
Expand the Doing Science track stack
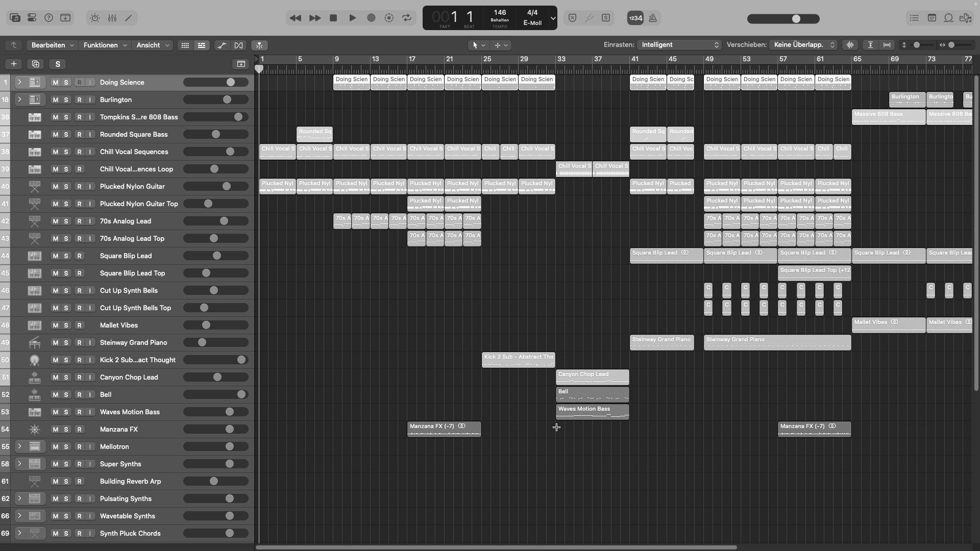(x=19, y=83)
